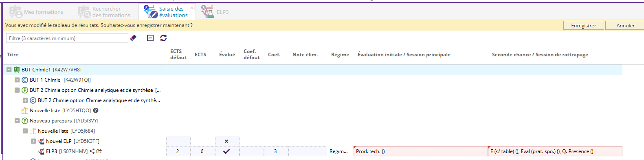This screenshot has height=160, width=644.
Task: Open the Rechercher des formations tab
Action: pyautogui.click(x=104, y=12)
